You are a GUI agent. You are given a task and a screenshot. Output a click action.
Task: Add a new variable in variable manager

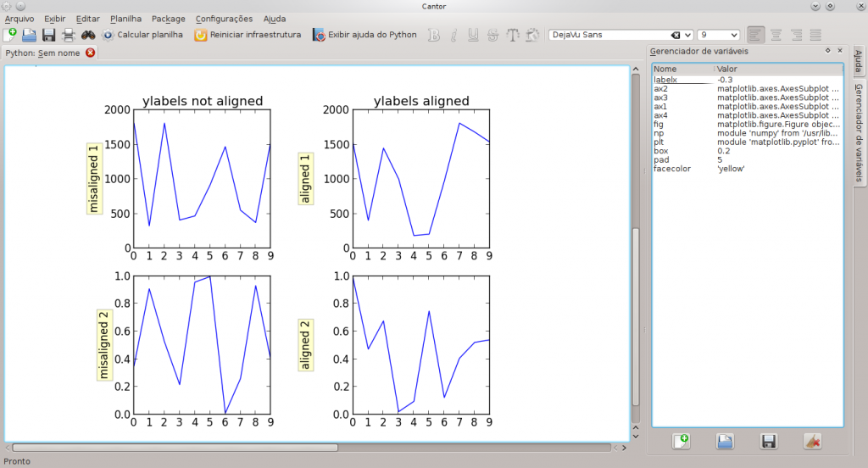coord(681,442)
